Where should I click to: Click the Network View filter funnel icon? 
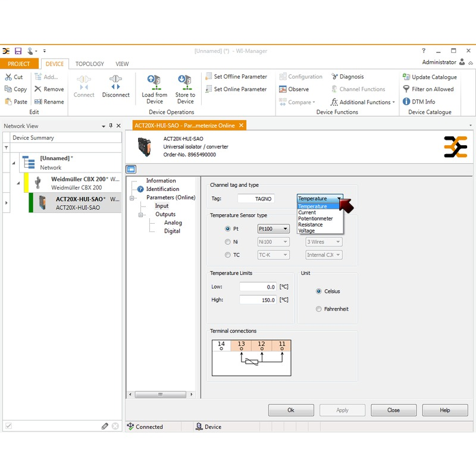tap(7, 148)
